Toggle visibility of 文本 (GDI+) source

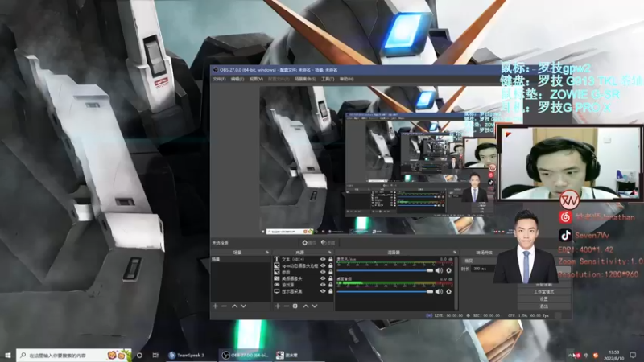323,259
